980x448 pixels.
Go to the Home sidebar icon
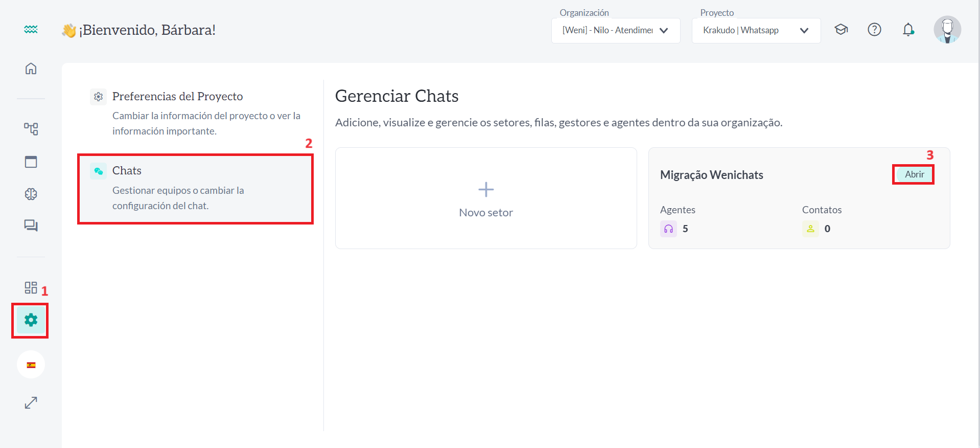[31, 69]
